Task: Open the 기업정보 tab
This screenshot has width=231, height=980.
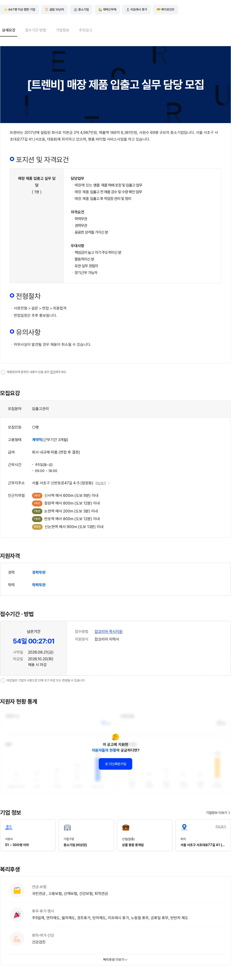Action: pyautogui.click(x=62, y=30)
